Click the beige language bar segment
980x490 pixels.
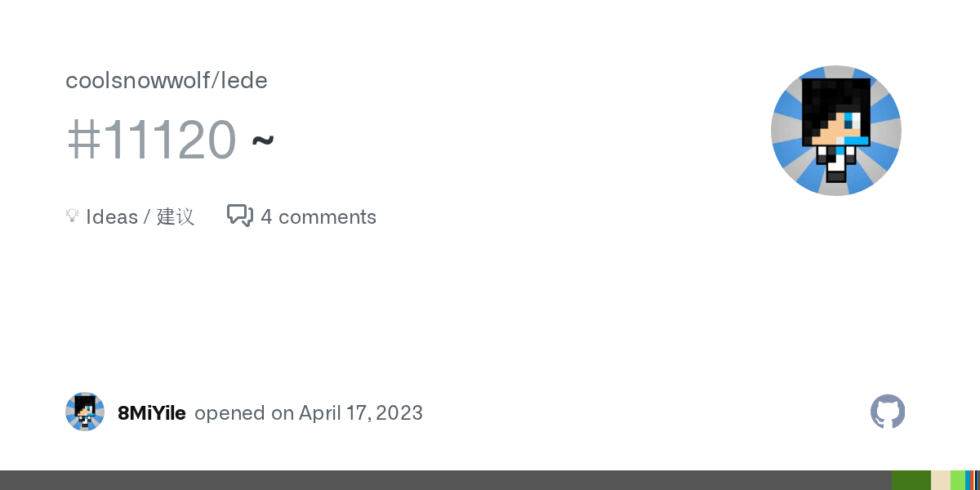point(941,480)
